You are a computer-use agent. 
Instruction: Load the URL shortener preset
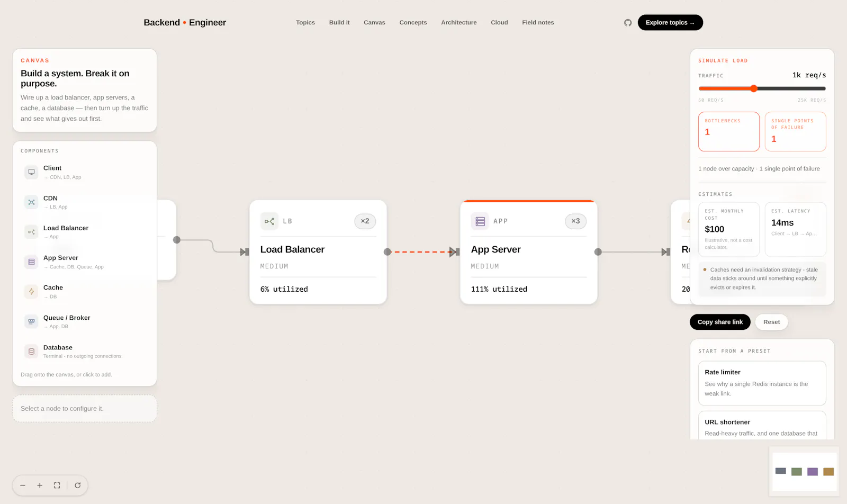point(762,426)
